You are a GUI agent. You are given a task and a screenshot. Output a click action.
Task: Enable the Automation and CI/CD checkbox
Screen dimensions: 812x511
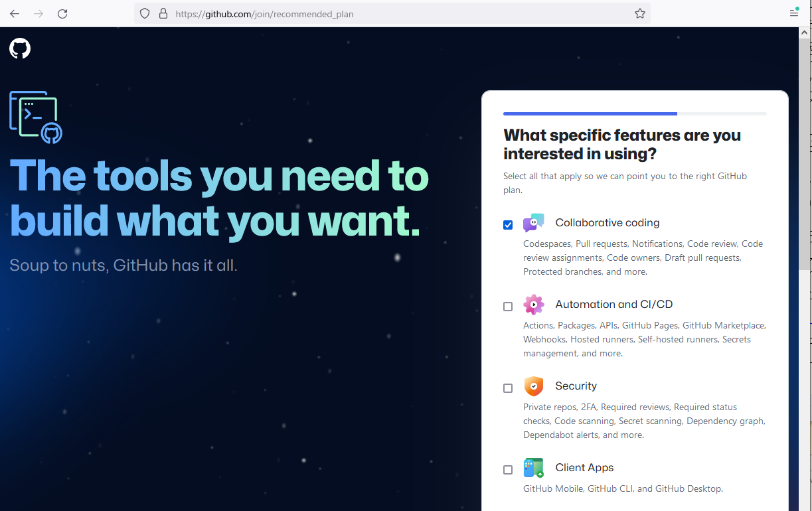(508, 307)
